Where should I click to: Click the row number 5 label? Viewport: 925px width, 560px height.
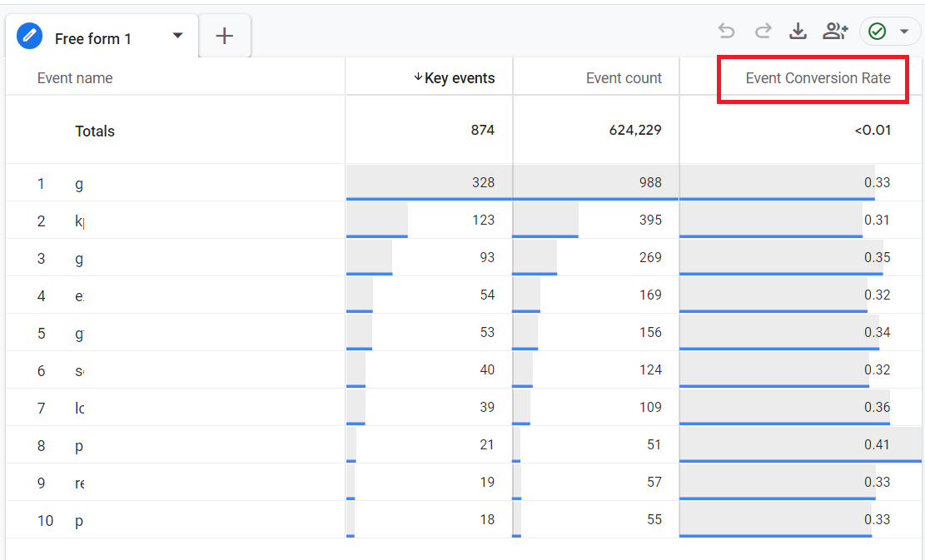[41, 333]
